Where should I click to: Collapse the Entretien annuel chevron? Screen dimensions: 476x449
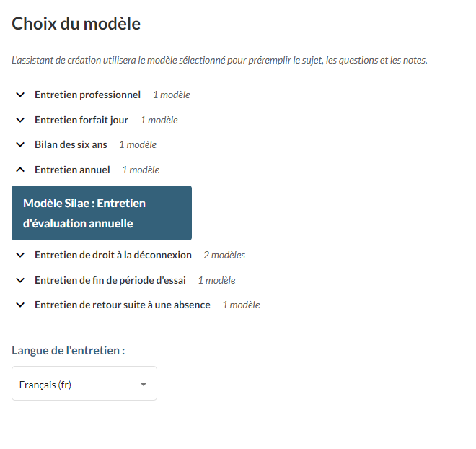coord(20,170)
